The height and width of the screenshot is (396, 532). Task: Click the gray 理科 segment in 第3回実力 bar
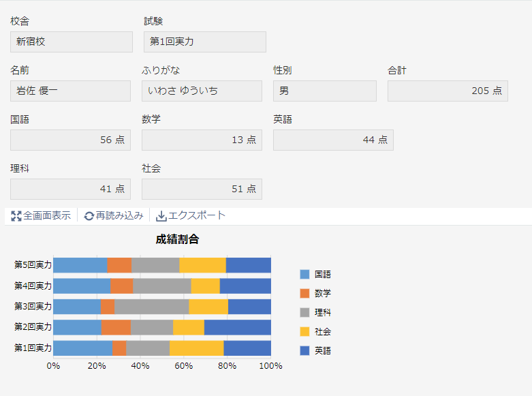click(151, 307)
